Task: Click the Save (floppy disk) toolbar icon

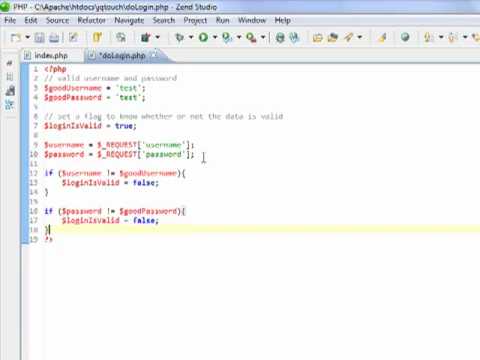Action: (39, 37)
